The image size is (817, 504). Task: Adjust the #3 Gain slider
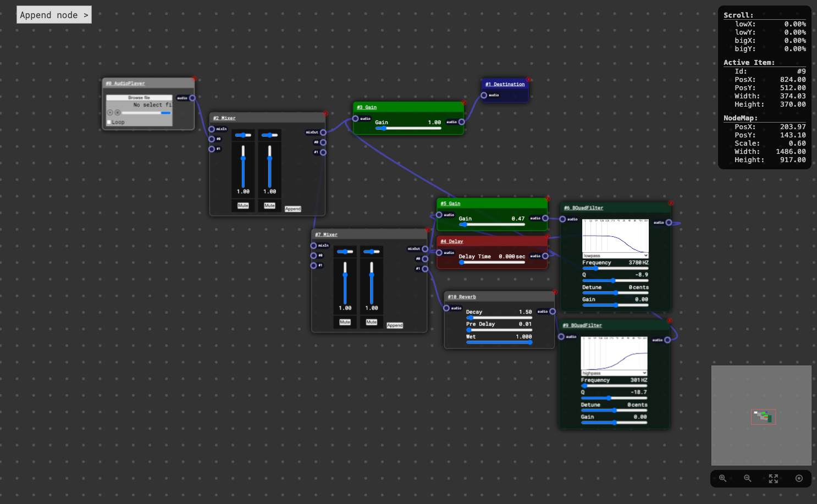(x=408, y=129)
